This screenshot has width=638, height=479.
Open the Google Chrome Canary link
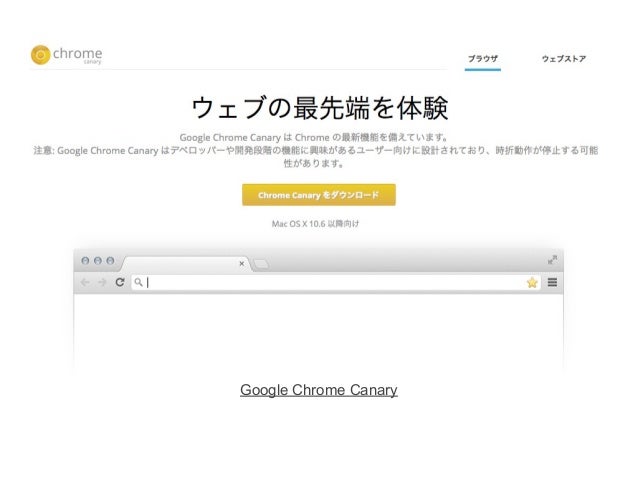pyautogui.click(x=319, y=390)
